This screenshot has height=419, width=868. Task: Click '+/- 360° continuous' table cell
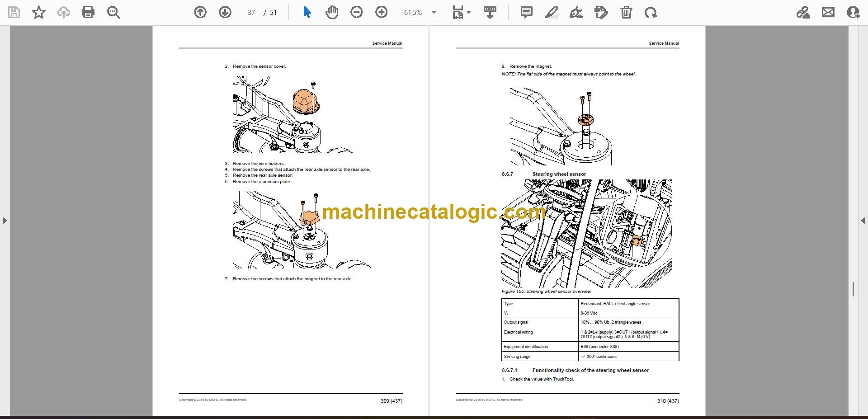pyautogui.click(x=629, y=357)
